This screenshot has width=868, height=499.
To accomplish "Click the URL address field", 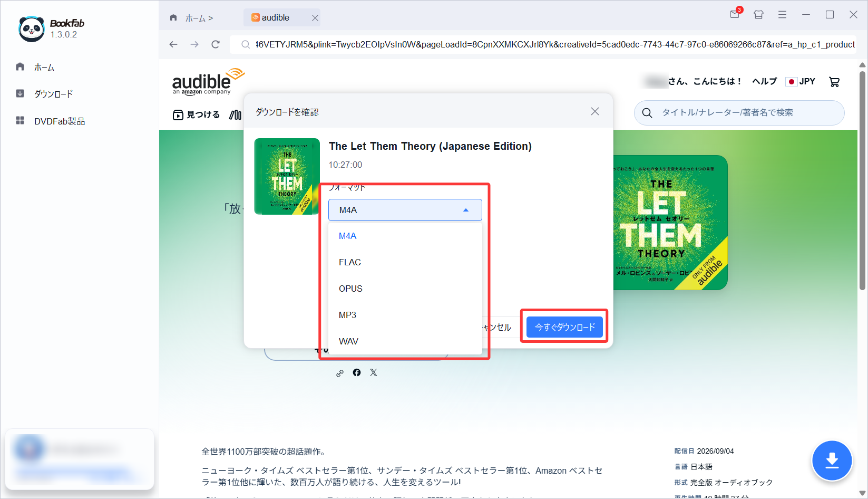I will 543,44.
